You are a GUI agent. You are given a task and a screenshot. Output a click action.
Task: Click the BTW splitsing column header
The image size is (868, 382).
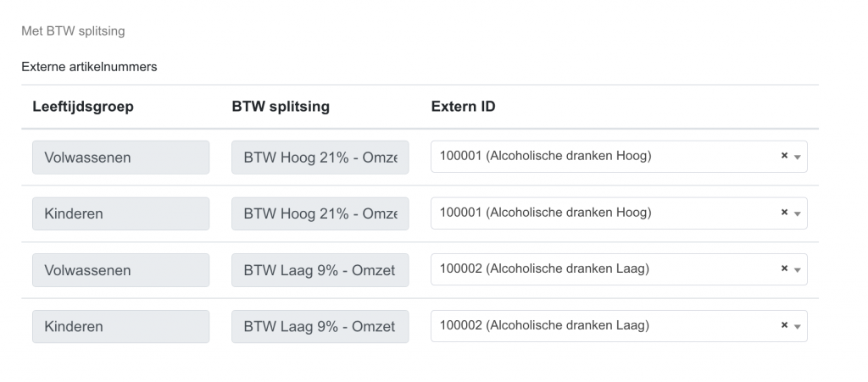[x=281, y=107]
